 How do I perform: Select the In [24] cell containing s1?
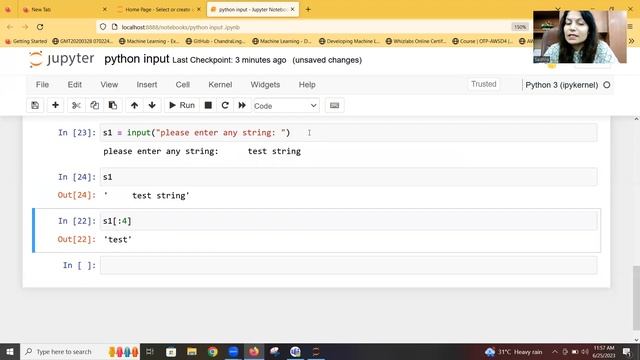click(x=349, y=177)
